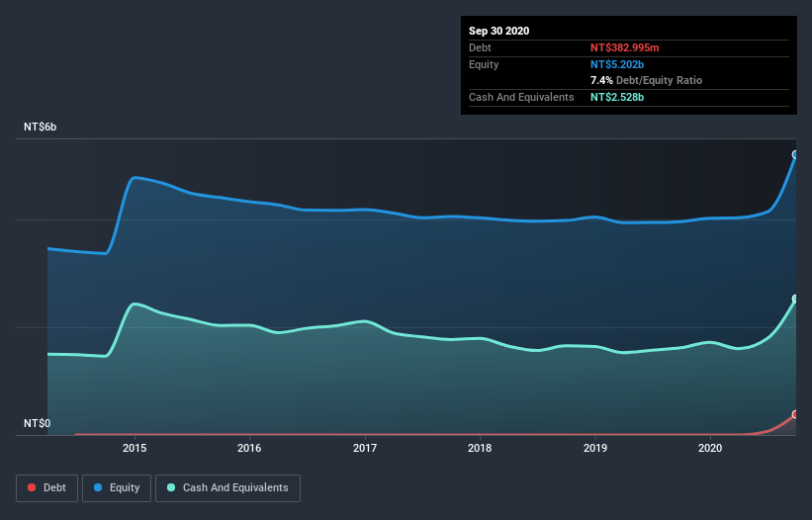Select the Cash endpoint marker on chart
This screenshot has height=520, width=812.
pyautogui.click(x=795, y=299)
